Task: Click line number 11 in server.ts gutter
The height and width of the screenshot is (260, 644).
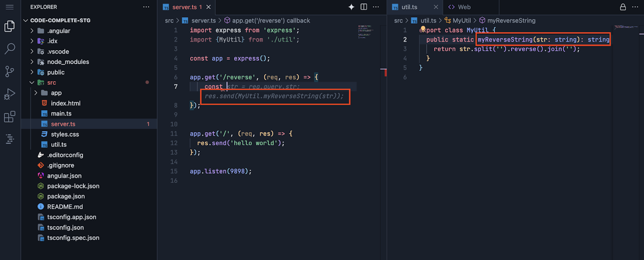Action: coord(174,134)
